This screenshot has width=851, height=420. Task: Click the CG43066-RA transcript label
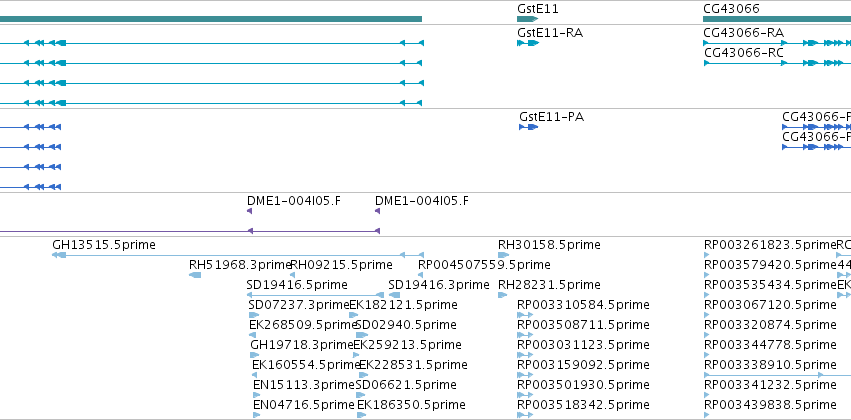coord(744,33)
